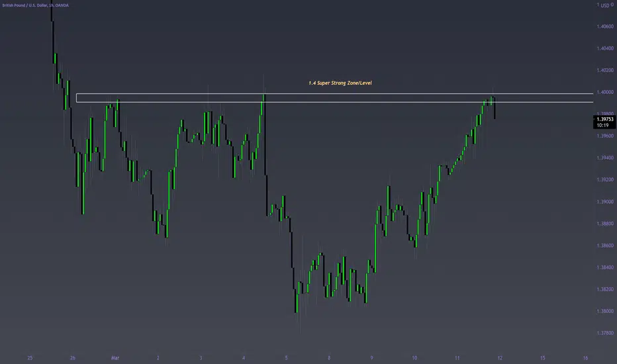This screenshot has width=617, height=364.
Task: Click the 1.40200 price axis label
Action: tap(605, 70)
